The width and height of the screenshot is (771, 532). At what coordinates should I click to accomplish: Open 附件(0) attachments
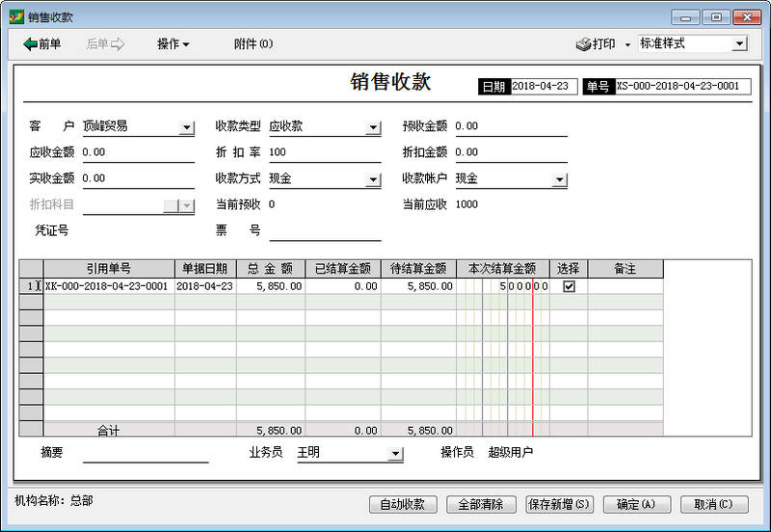point(253,44)
